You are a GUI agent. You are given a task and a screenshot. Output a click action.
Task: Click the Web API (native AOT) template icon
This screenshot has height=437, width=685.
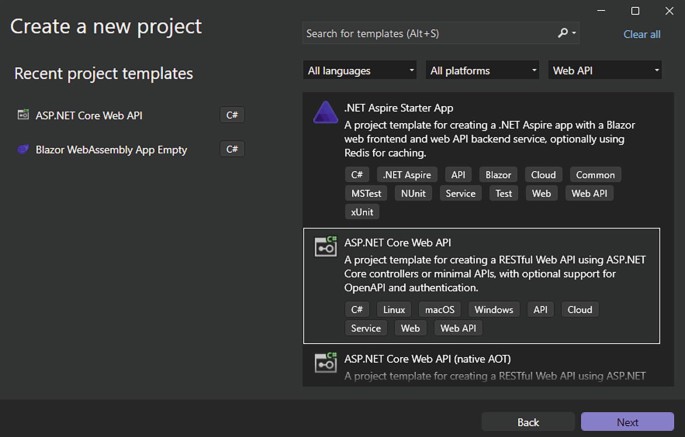325,363
